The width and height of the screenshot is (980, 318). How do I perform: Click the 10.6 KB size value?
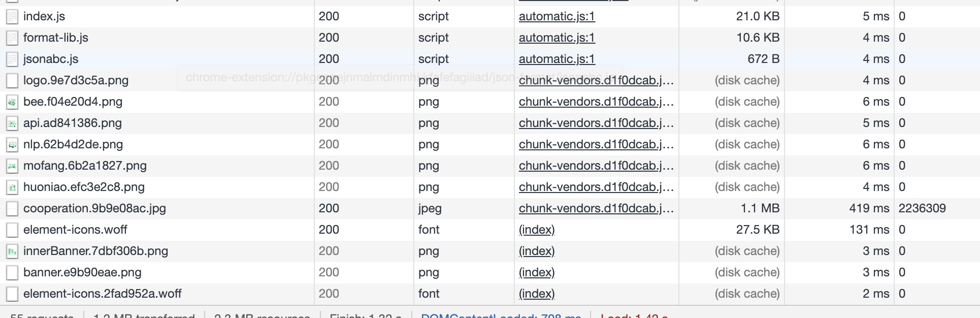[x=758, y=38]
